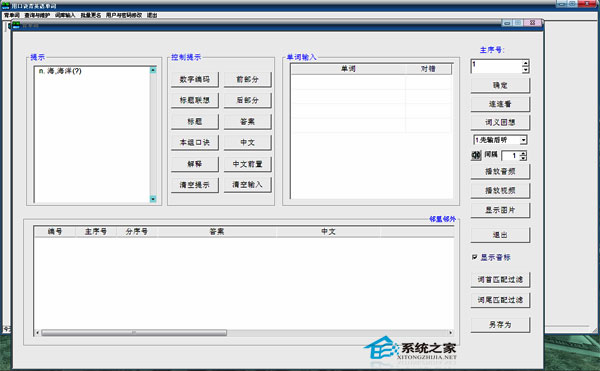Click the 另存为 save-as button
The width and height of the screenshot is (600, 371).
pos(500,325)
